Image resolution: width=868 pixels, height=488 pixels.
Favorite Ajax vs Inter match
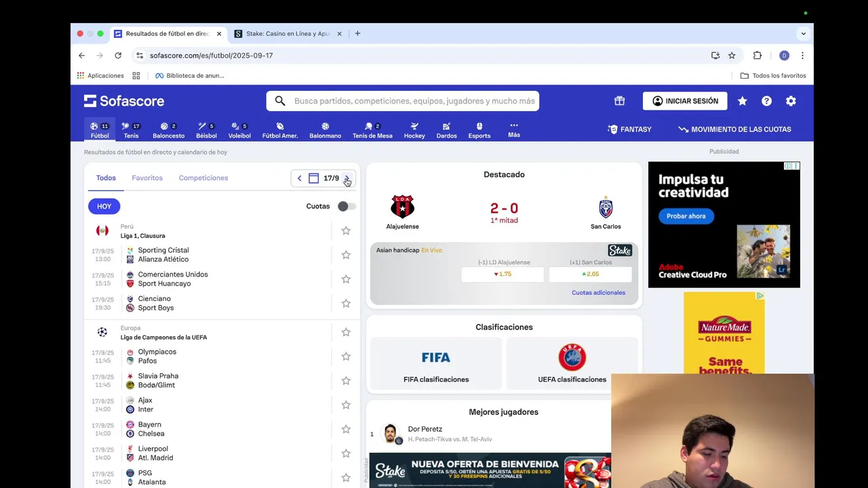click(346, 405)
